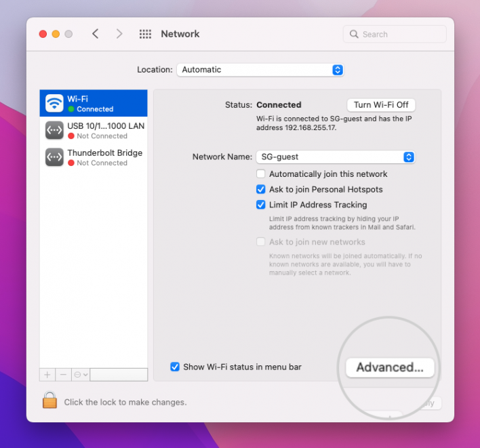Click the Thunderbolt Bridge service icon
The image size is (480, 448).
[54, 157]
